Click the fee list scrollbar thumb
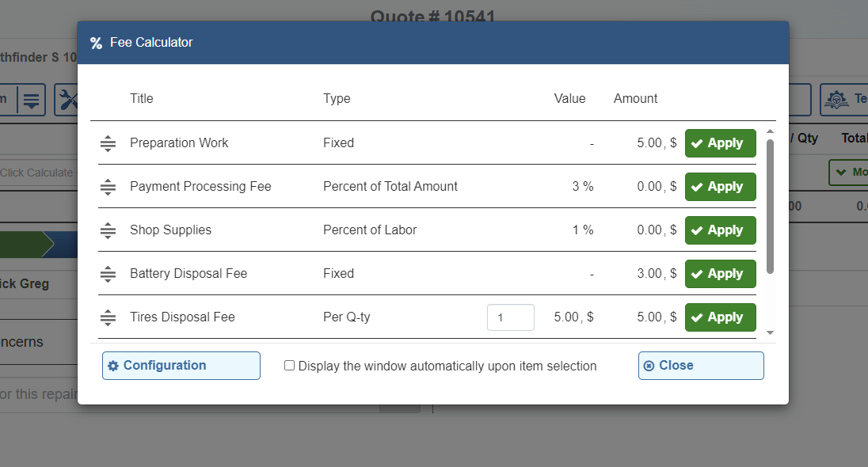The image size is (868, 467). click(x=770, y=207)
